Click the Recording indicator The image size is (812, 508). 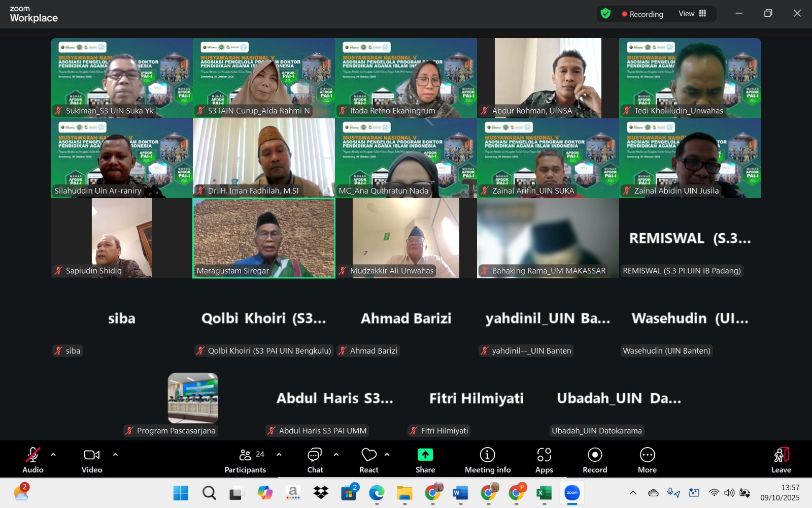642,14
